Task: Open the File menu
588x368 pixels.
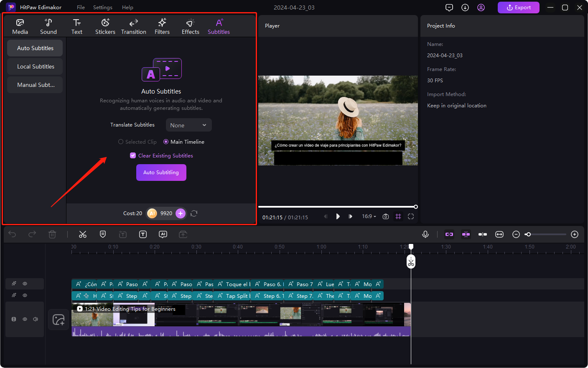Action: [81, 8]
